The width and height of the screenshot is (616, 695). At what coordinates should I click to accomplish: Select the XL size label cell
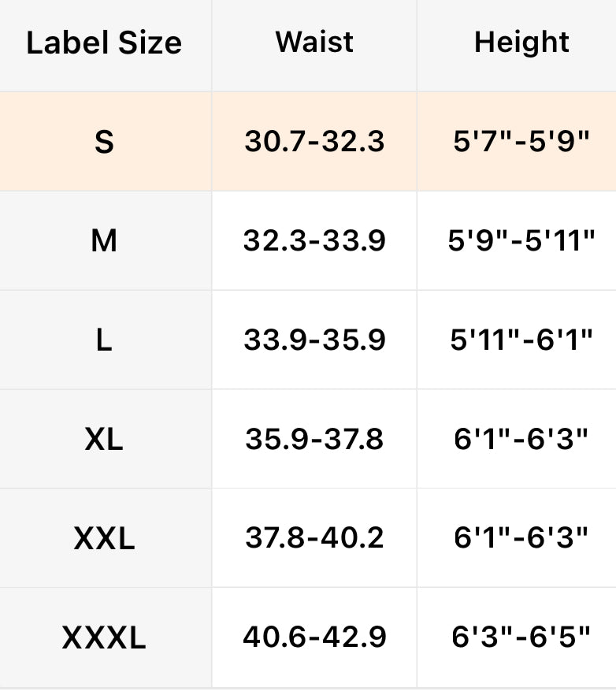(x=104, y=440)
